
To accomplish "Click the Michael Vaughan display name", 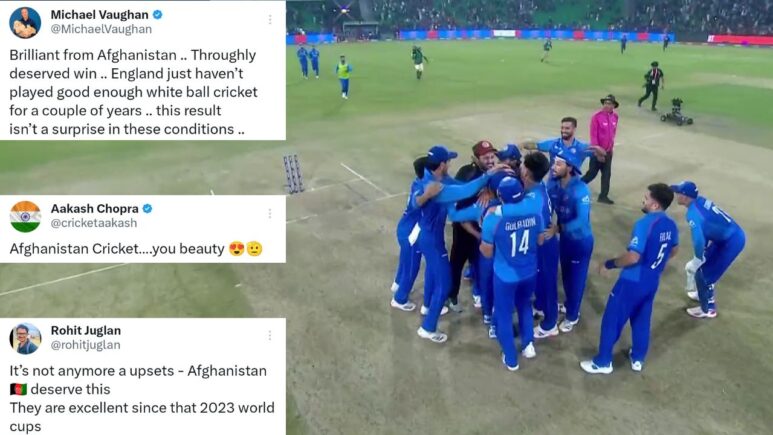I will pyautogui.click(x=100, y=15).
